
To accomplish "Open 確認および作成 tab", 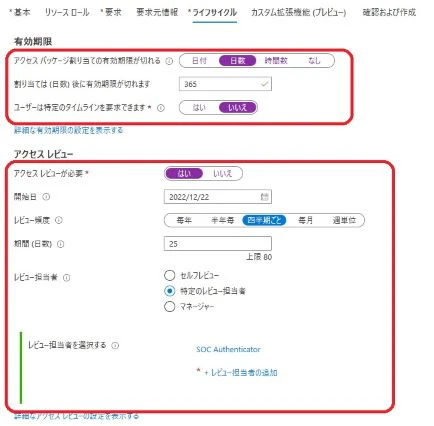I will click(x=389, y=12).
